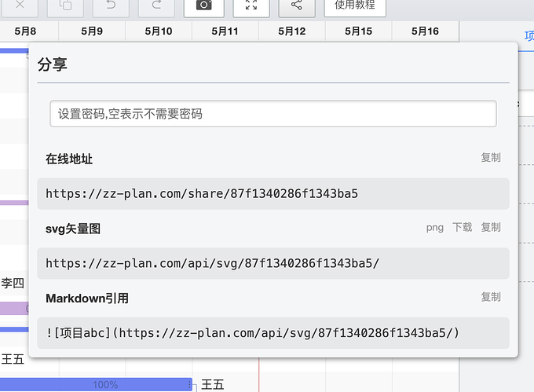Click the X delete icon in toolbar

click(20, 5)
